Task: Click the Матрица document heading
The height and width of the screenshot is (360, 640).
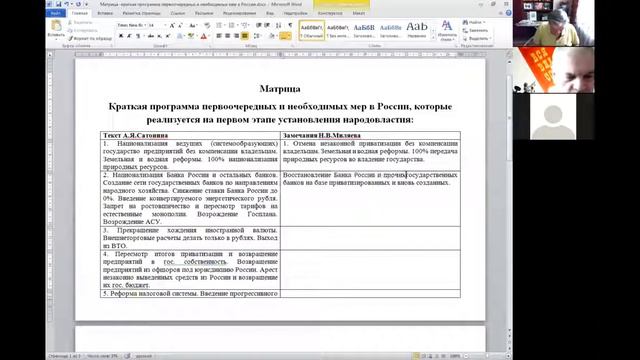Action: pos(280,89)
